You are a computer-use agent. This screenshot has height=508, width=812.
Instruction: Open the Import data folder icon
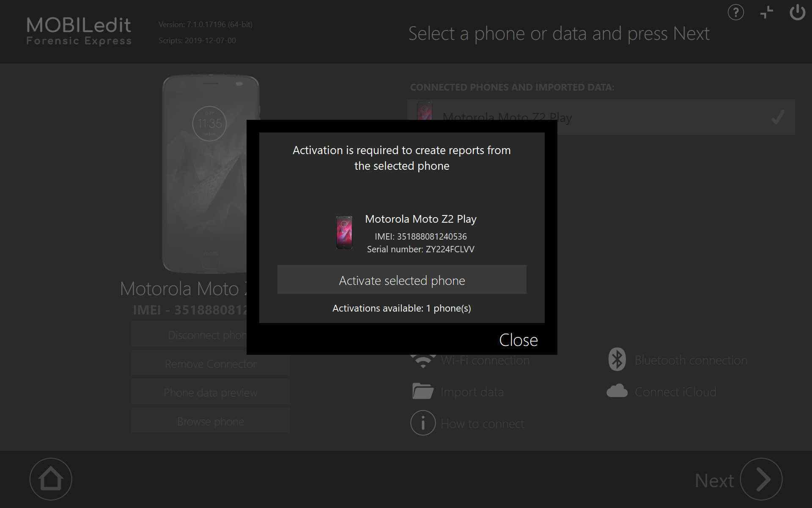click(x=423, y=391)
